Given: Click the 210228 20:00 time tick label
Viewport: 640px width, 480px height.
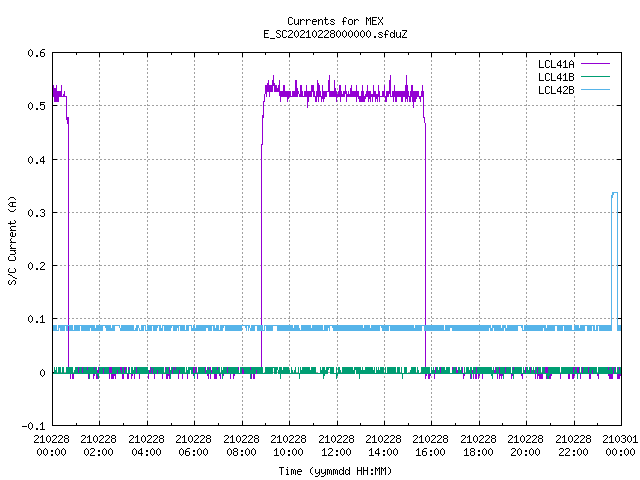Looking at the screenshot, I should (x=525, y=446).
